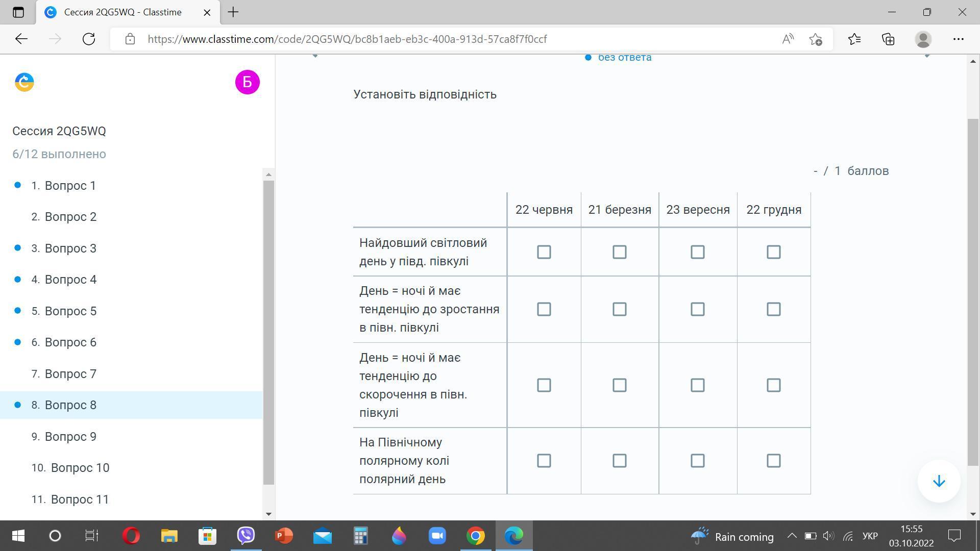Open Viber from the taskbar

pos(246,536)
